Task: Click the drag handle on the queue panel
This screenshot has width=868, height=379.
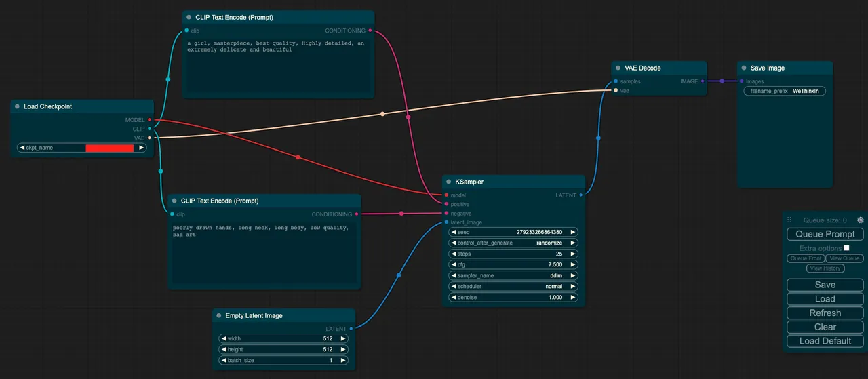Action: pyautogui.click(x=789, y=220)
